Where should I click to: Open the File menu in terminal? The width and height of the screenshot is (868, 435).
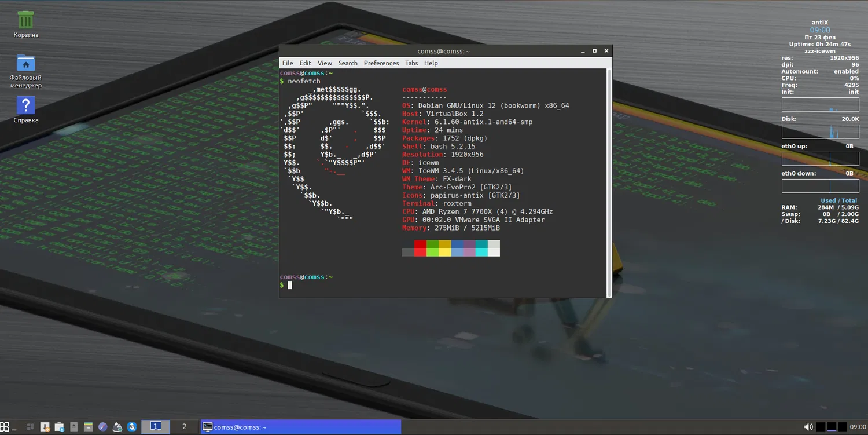click(x=288, y=63)
